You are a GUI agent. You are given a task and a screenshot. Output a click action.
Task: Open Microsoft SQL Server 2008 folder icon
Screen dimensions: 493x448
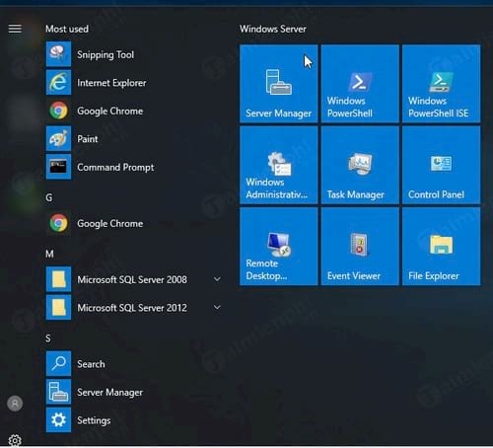coord(58,279)
